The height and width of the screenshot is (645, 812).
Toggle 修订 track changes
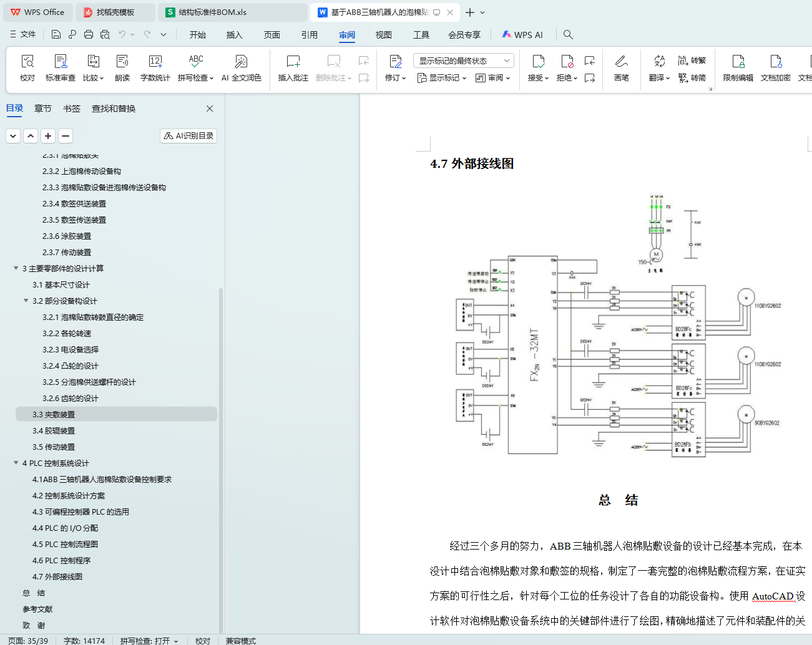396,68
